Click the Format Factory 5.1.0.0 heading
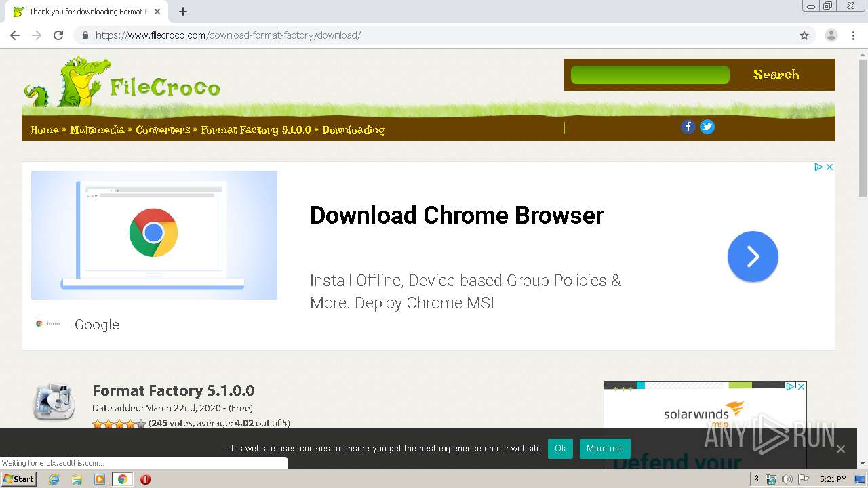The image size is (868, 488). (x=173, y=390)
